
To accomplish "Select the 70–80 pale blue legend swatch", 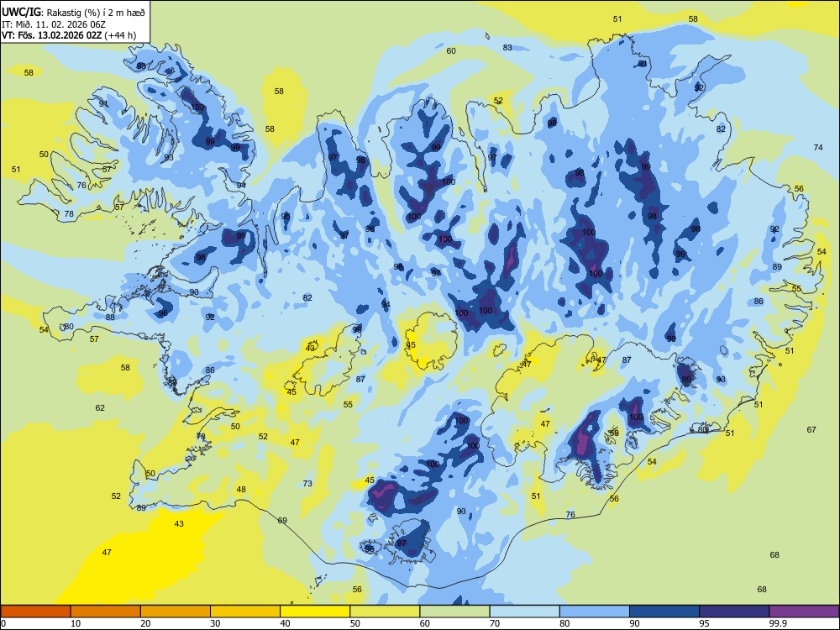I will 524,612.
